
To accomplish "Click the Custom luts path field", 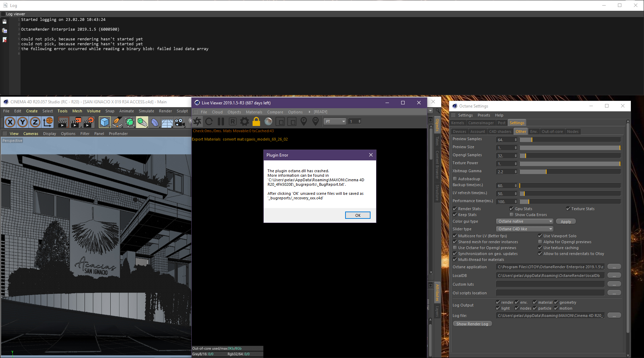I will tap(550, 284).
